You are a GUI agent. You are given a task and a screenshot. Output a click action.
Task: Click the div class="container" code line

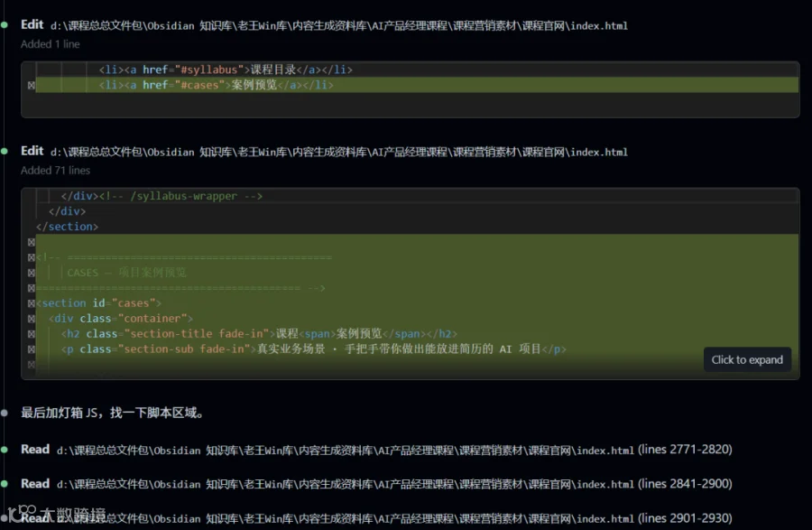121,318
